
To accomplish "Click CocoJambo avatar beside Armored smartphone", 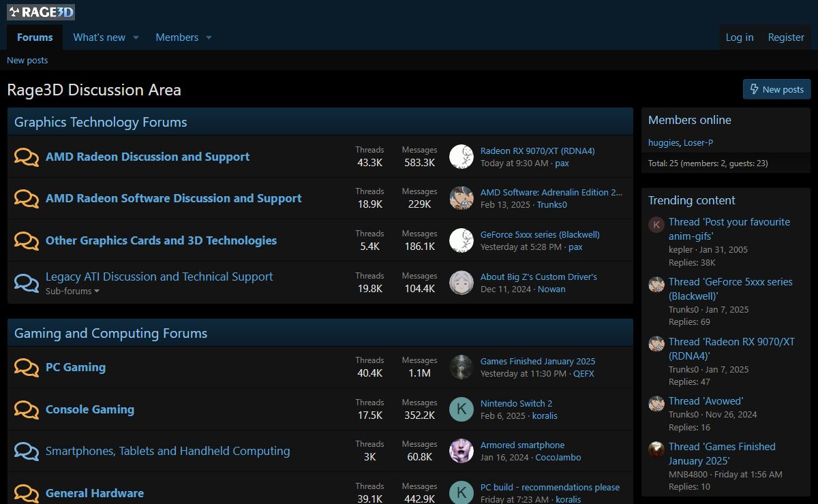I will point(461,451).
